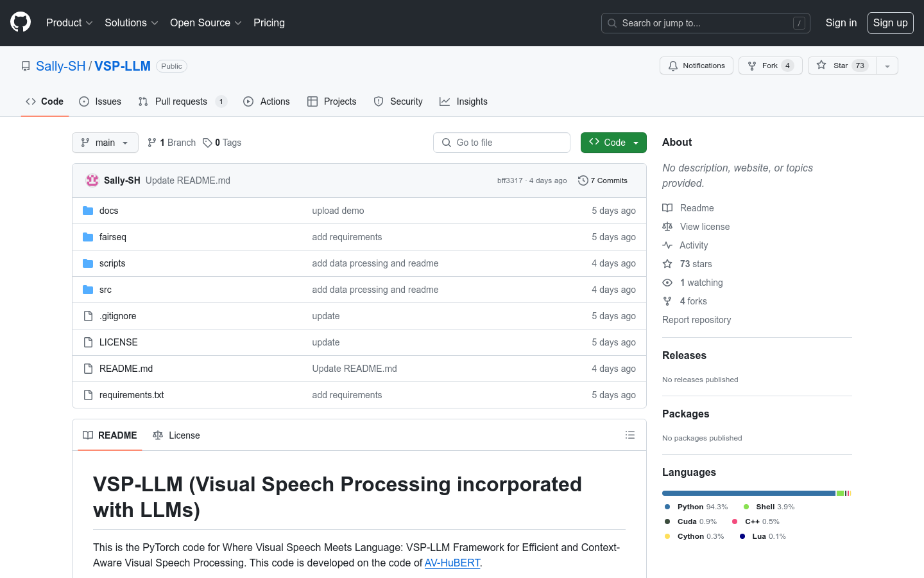Switch to the Insights tab
The image size is (924, 578).
click(463, 101)
